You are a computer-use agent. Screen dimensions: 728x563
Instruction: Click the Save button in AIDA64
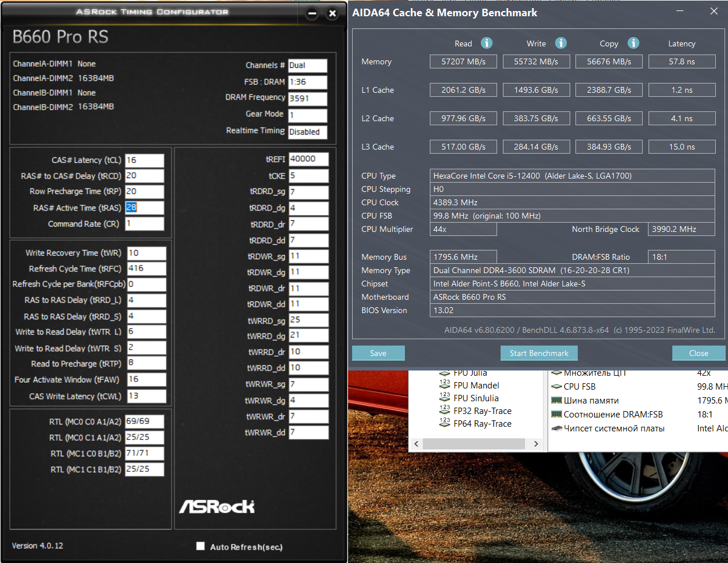(x=378, y=353)
